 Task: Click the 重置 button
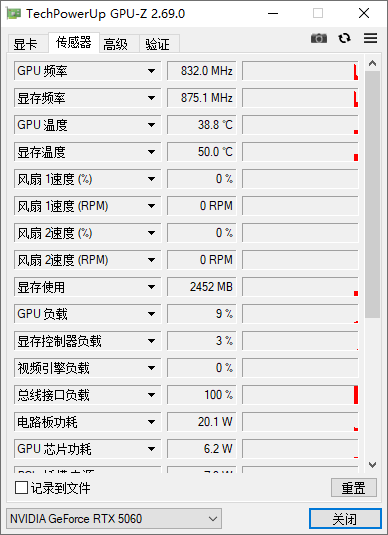354,488
